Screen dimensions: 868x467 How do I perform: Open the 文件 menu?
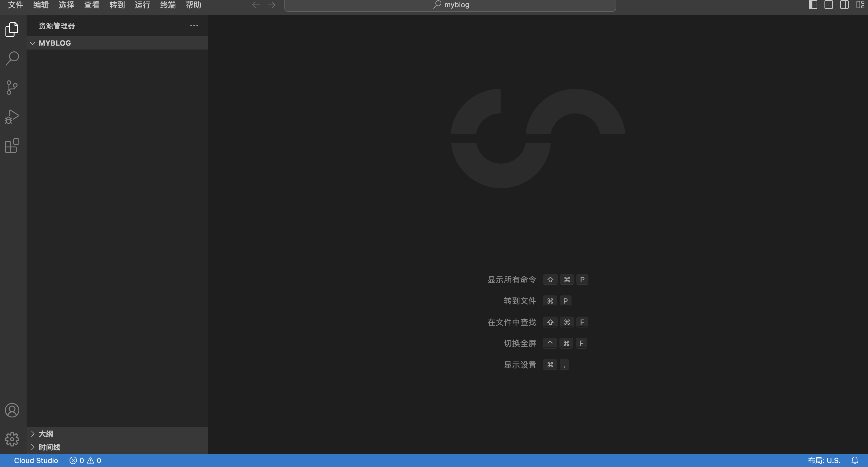pos(15,5)
